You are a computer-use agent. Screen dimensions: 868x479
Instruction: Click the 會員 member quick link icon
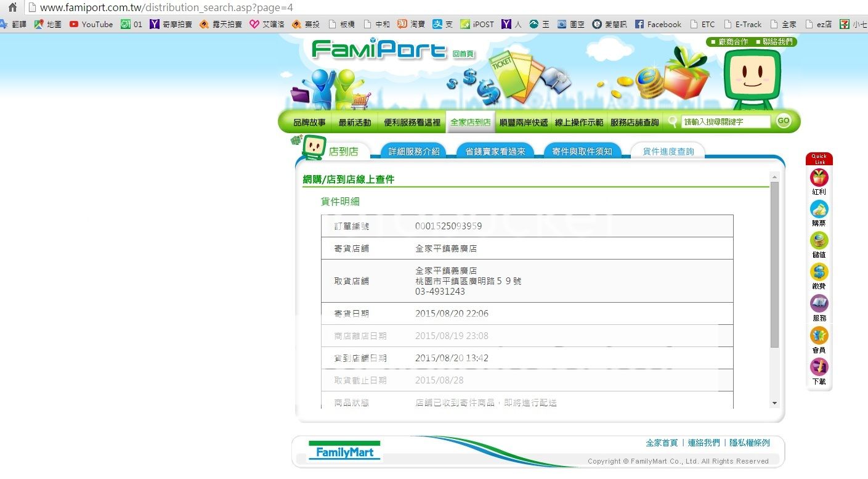tap(819, 336)
